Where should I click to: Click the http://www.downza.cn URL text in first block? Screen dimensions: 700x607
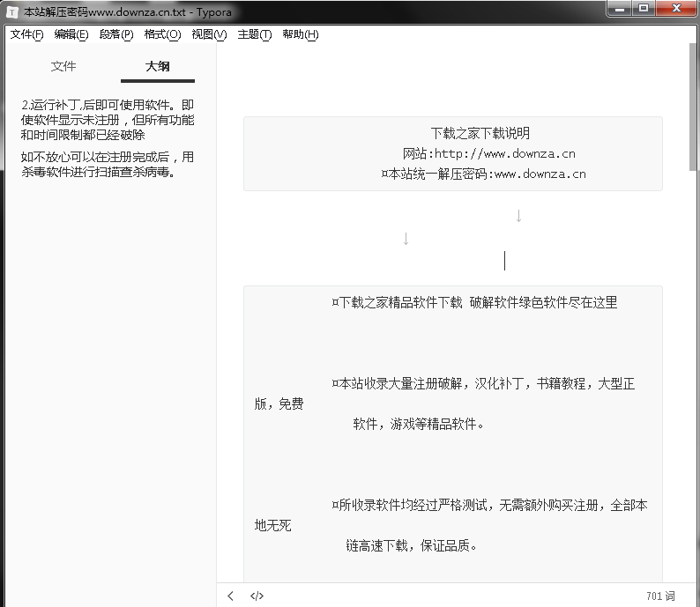pyautogui.click(x=505, y=153)
